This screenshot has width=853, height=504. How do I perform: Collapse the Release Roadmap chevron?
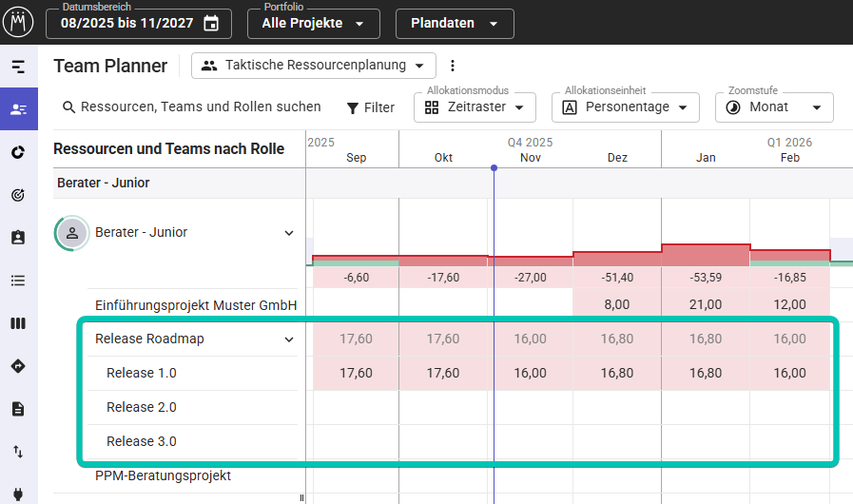tap(289, 339)
